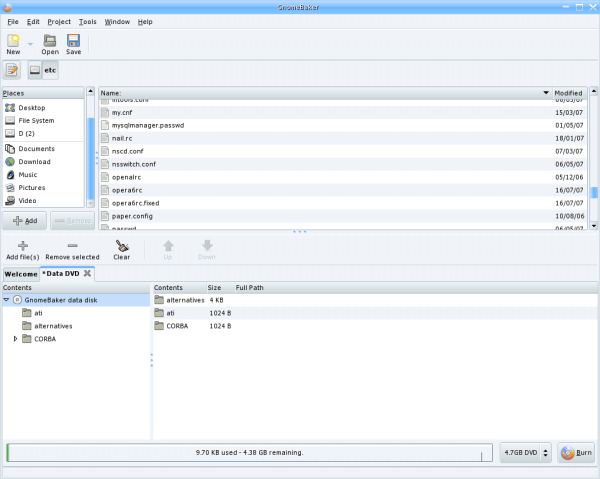The image size is (600, 479).
Task: Click the Full Path column header
Action: click(416, 288)
